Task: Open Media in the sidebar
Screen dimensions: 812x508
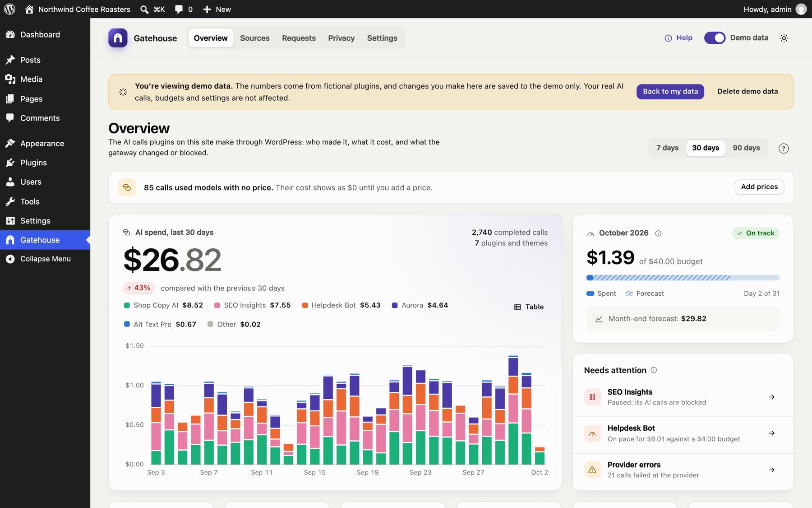Action: (45, 79)
